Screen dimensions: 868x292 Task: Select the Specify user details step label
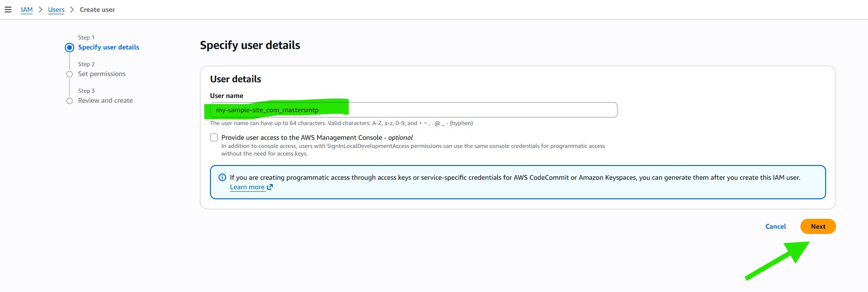point(109,47)
